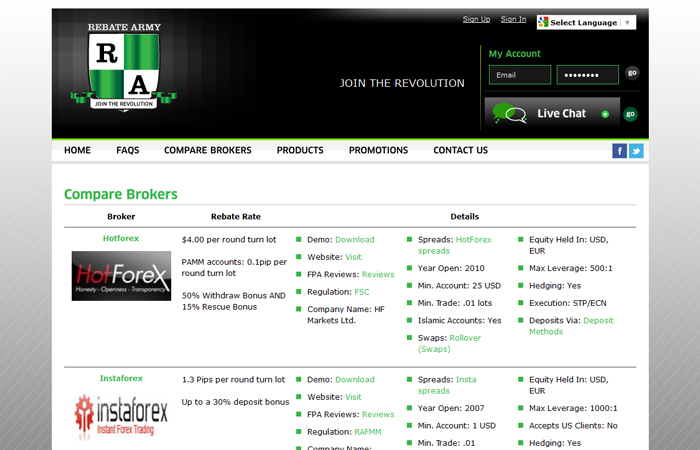Click "Accepts US Clients: No" text
The height and width of the screenshot is (450, 700).
[573, 426]
